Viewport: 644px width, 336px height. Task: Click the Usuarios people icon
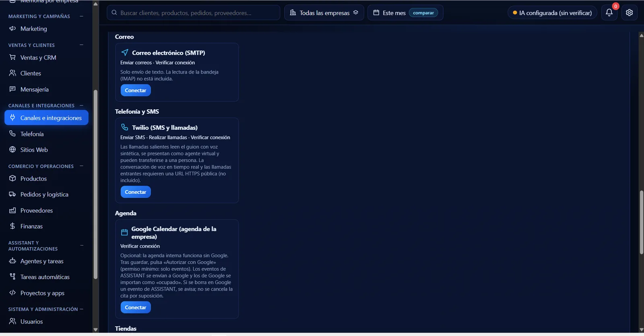12,322
